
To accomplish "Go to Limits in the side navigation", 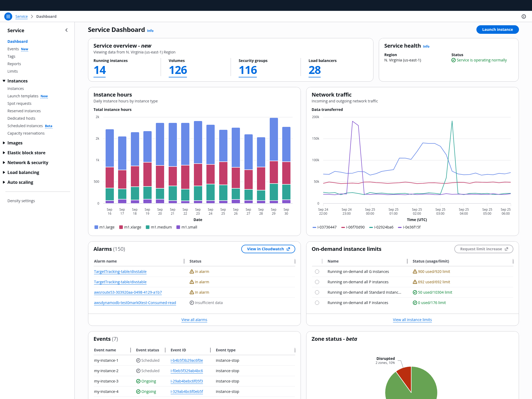I will 13,71.
